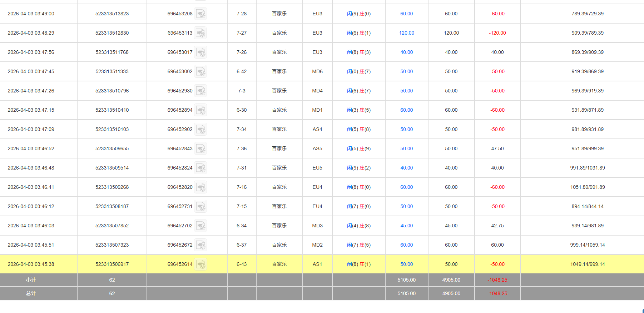644x313 pixels.
Task: Open blue 50.00 link in highlighted 03:45:38 row
Action: coord(406,264)
